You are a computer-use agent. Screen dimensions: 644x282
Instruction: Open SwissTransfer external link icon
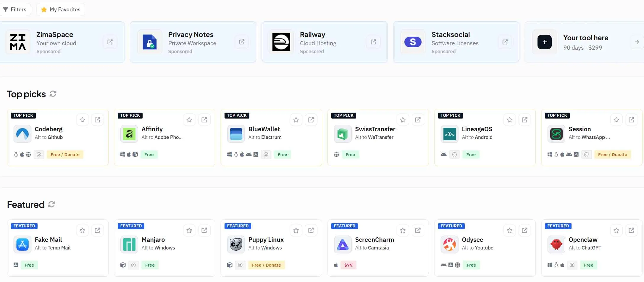(418, 120)
